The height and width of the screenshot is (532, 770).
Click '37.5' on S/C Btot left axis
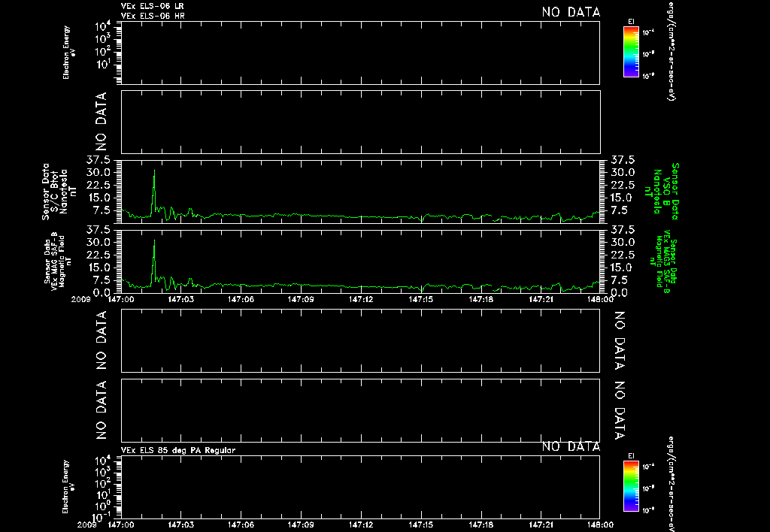[x=100, y=160]
